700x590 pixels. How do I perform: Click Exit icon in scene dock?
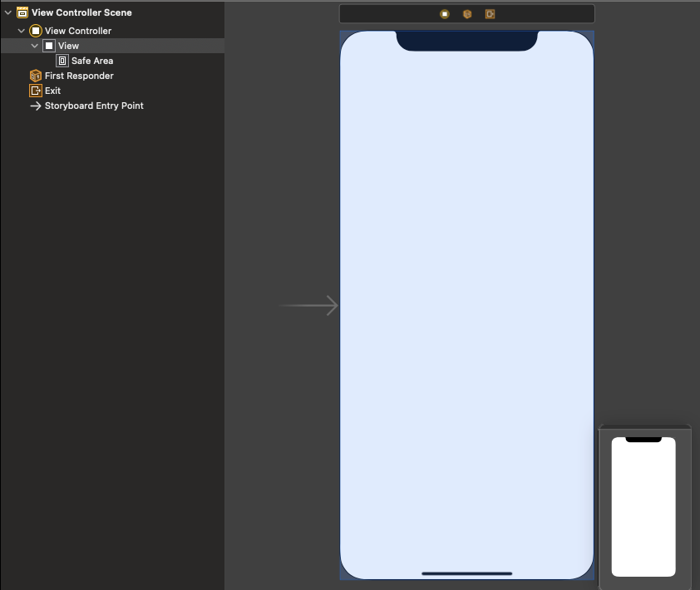click(x=490, y=14)
